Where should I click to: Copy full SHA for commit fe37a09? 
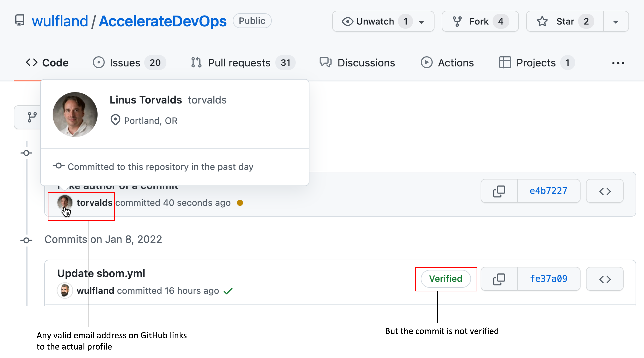(499, 279)
